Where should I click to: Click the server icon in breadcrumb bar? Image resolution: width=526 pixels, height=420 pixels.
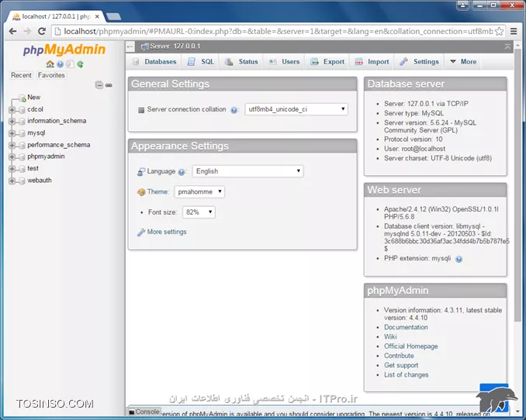click(x=145, y=46)
